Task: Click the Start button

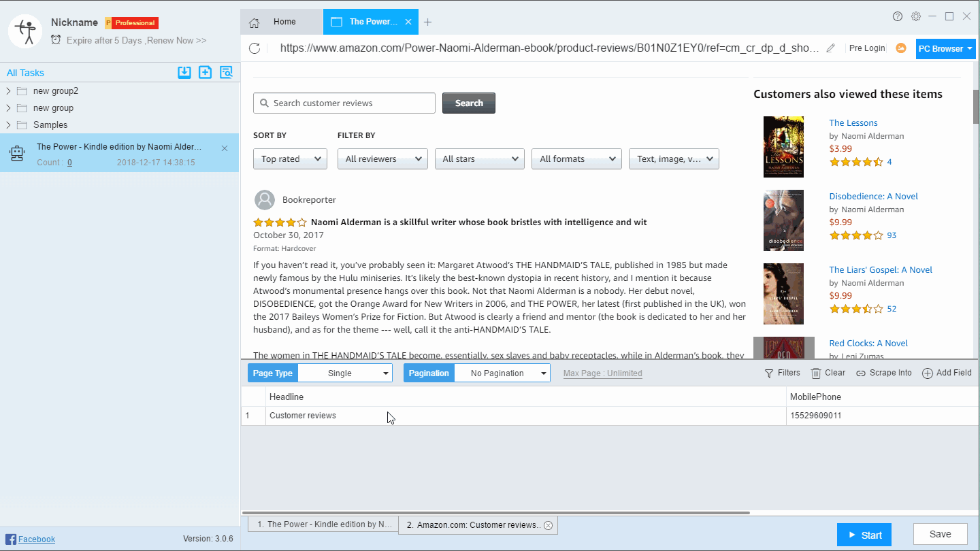Action: (864, 535)
